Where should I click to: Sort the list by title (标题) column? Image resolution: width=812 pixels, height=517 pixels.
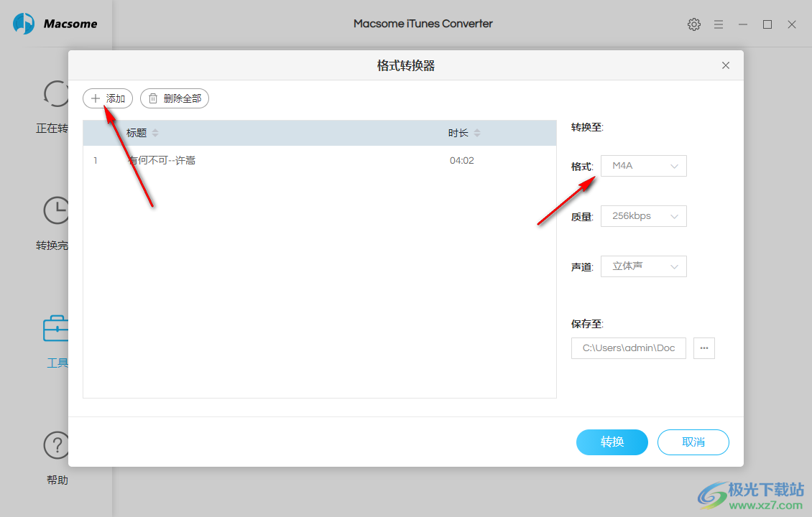[142, 133]
